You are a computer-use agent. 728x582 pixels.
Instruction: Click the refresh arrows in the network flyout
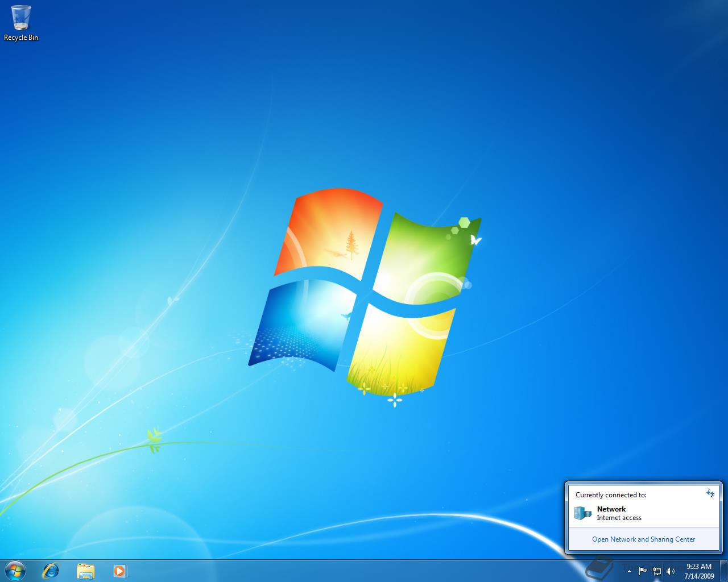[x=710, y=493]
